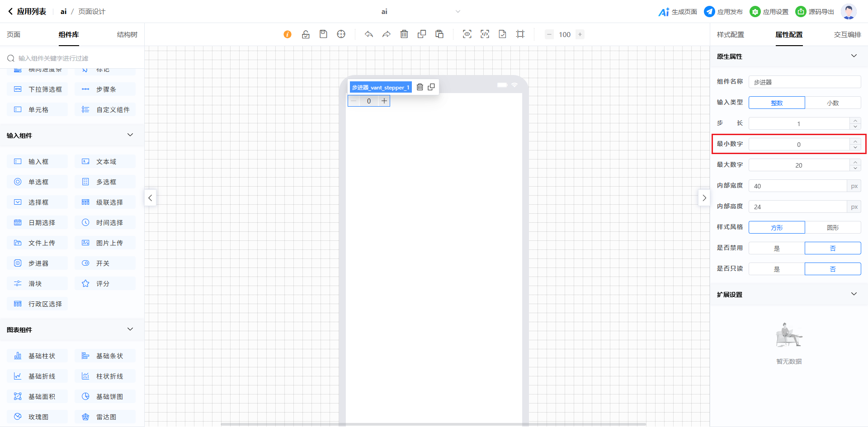Click the save icon in the toolbar
Image resolution: width=868 pixels, height=427 pixels.
(323, 34)
